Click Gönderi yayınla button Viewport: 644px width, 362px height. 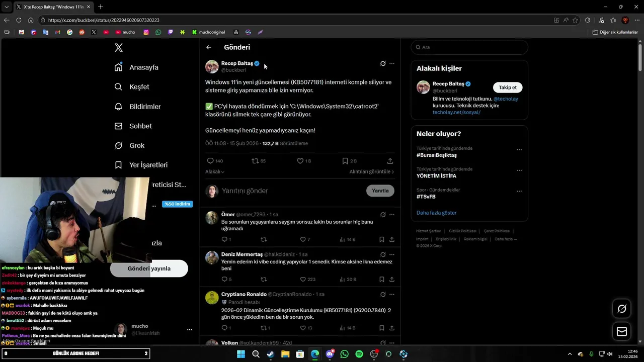(149, 268)
